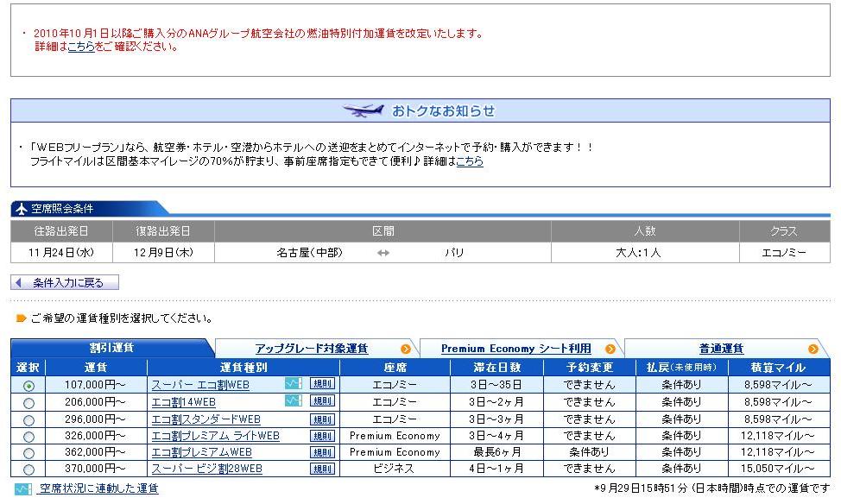841x504 pixels.
Task: Select the 206,000円 エコ割14WEB fare radio button
Action: tap(29, 403)
